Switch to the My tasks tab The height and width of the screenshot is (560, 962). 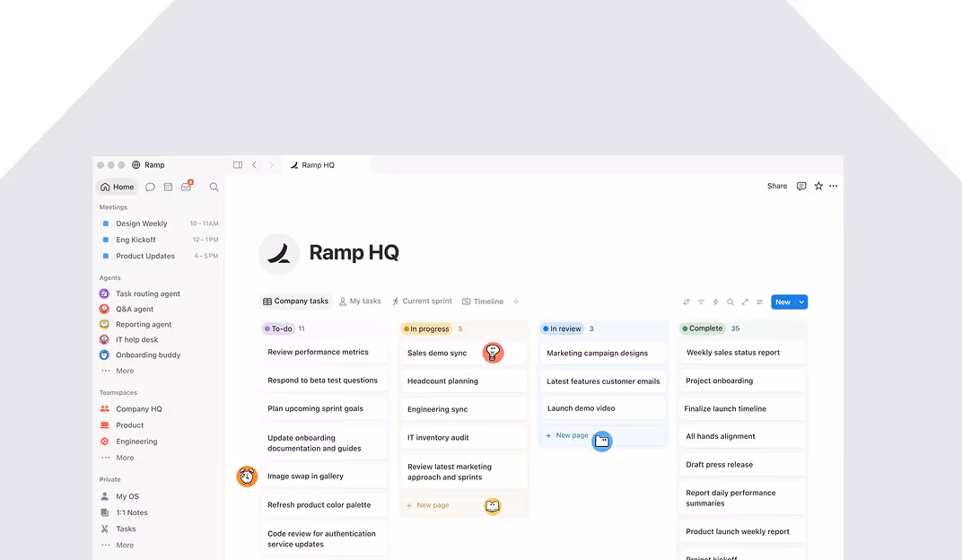click(x=360, y=302)
